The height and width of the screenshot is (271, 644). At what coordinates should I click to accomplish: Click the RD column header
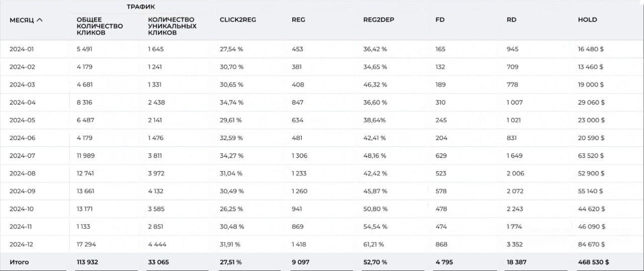pyautogui.click(x=512, y=20)
